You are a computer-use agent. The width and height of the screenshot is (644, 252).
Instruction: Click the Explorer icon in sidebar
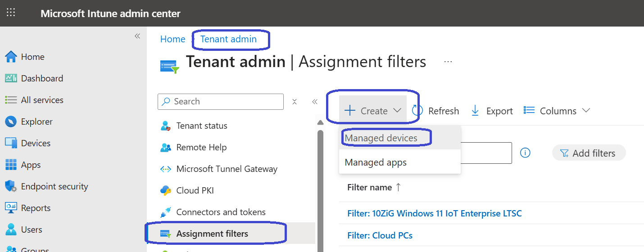click(x=11, y=121)
